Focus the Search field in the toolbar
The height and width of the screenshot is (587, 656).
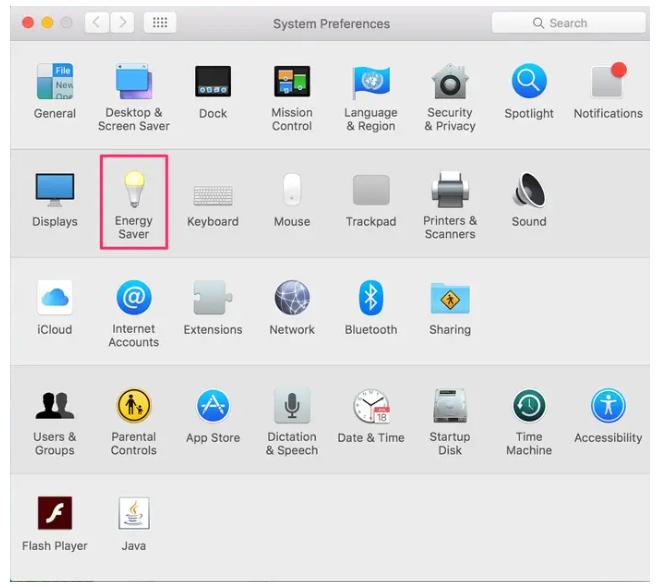click(569, 23)
